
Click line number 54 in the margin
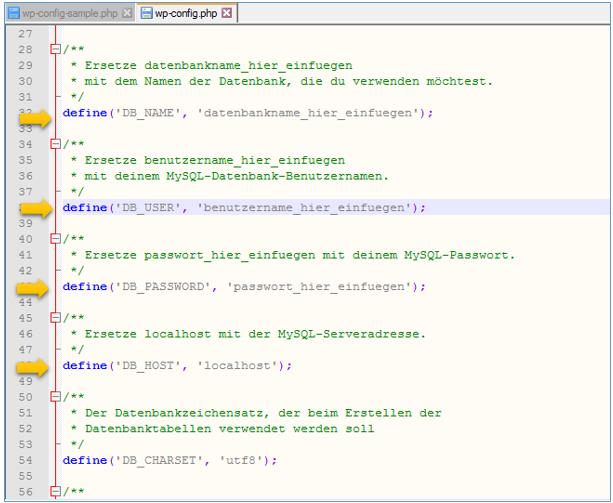click(x=27, y=460)
